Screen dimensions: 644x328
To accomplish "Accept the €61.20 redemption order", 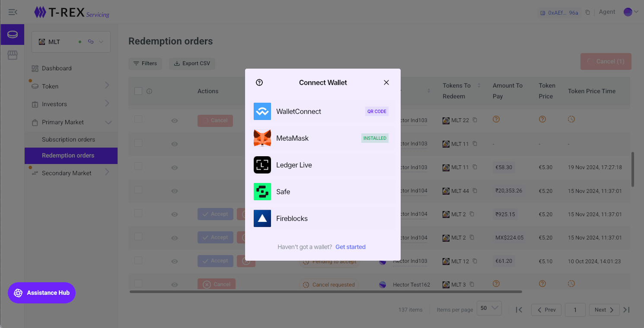I will point(215,261).
